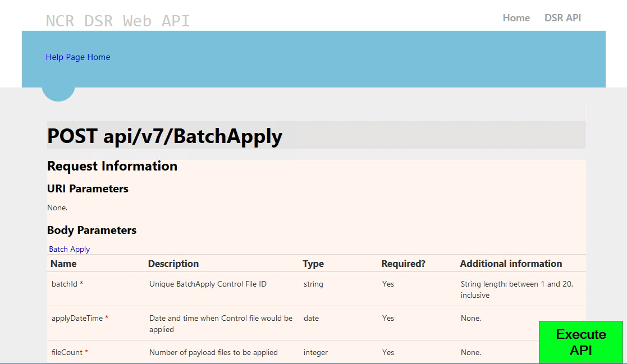Follow the Help Page Home link
This screenshot has height=364, width=627.
[x=78, y=57]
